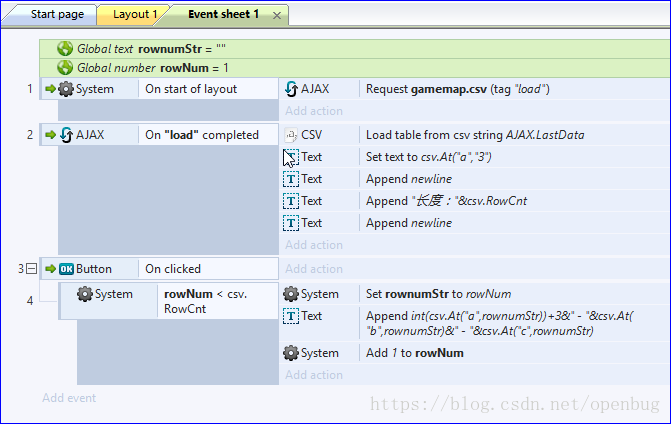
Task: Select the Set rownumStr to rowNum action
Action: click(x=439, y=294)
